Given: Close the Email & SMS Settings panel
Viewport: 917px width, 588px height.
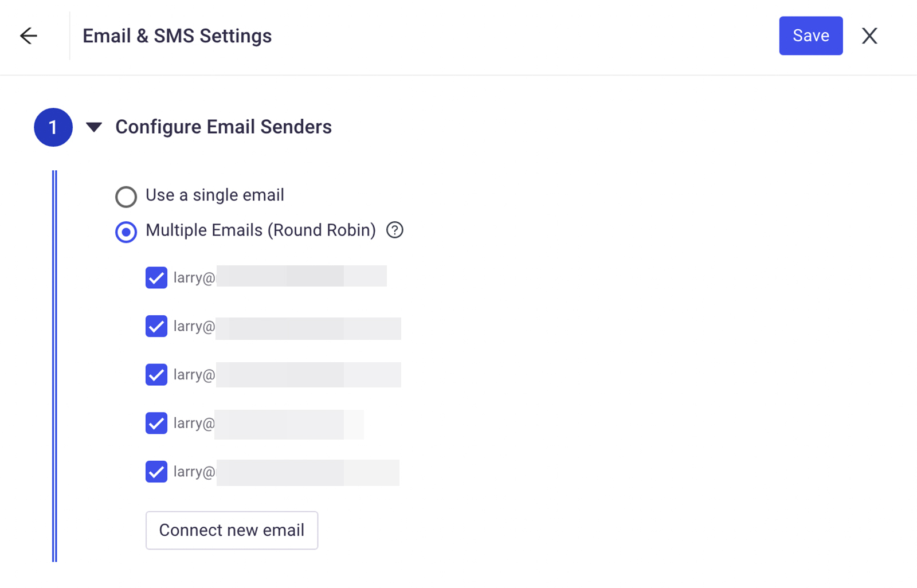Looking at the screenshot, I should point(869,36).
